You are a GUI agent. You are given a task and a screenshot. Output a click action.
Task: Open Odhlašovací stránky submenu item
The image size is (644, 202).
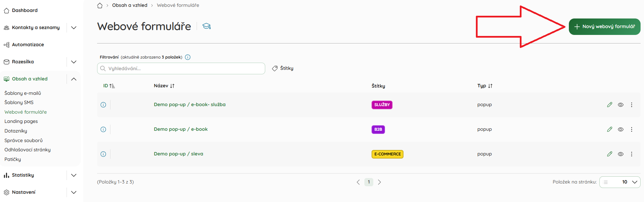(27, 150)
